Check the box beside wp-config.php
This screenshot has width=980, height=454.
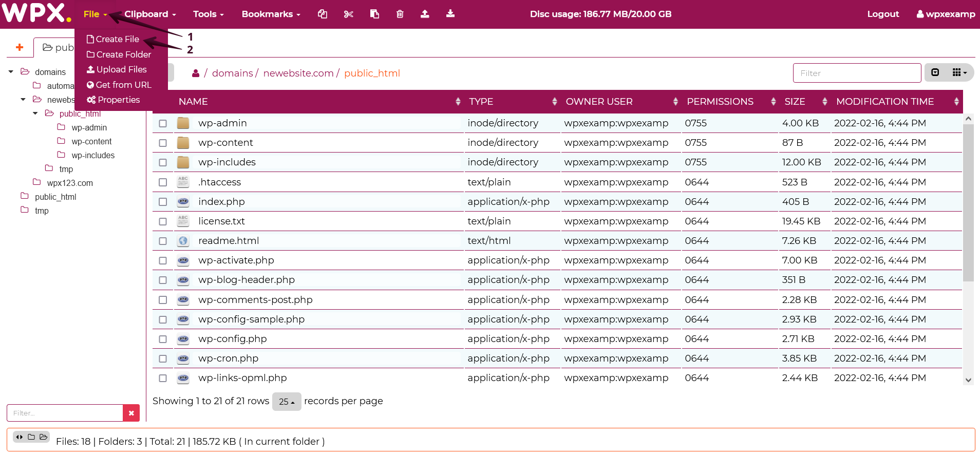163,339
